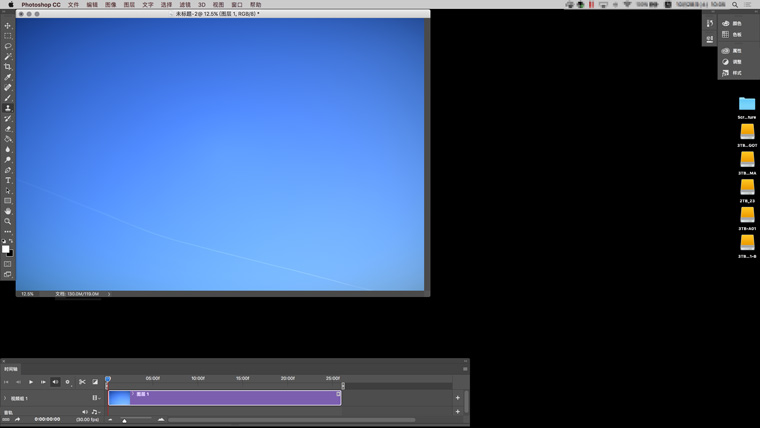Viewport: 760px width, 428px height.
Task: Open the 滤镜 menu
Action: pyautogui.click(x=185, y=5)
